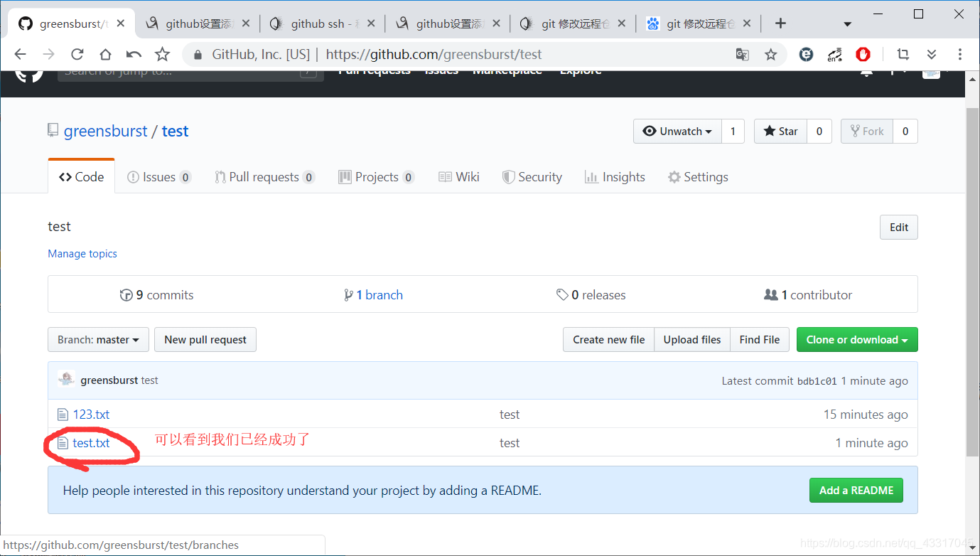Close the 'github ssh' browser tab
The height and width of the screenshot is (556, 980).
click(371, 23)
